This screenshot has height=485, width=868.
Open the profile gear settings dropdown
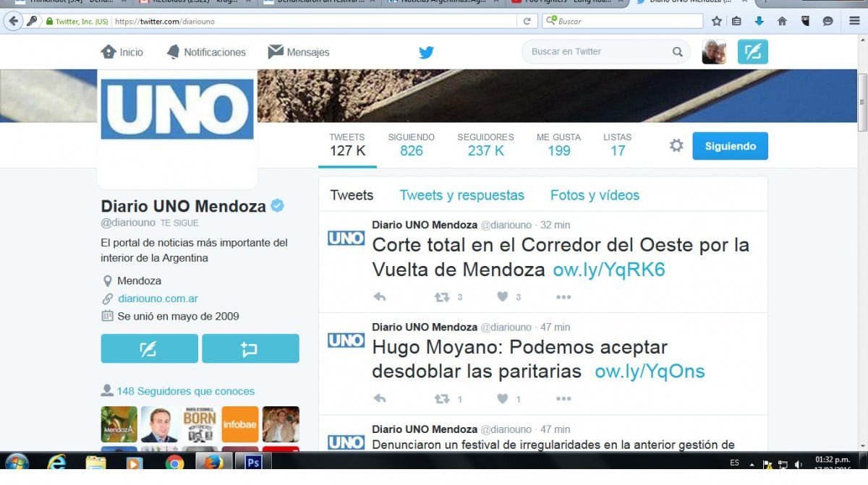click(x=676, y=146)
